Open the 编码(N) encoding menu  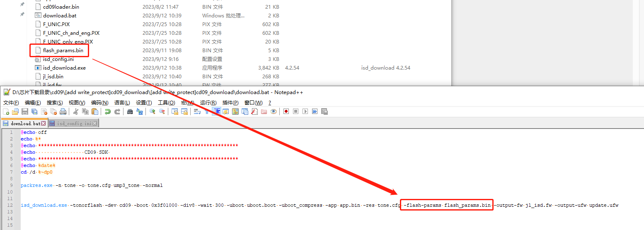click(x=99, y=103)
